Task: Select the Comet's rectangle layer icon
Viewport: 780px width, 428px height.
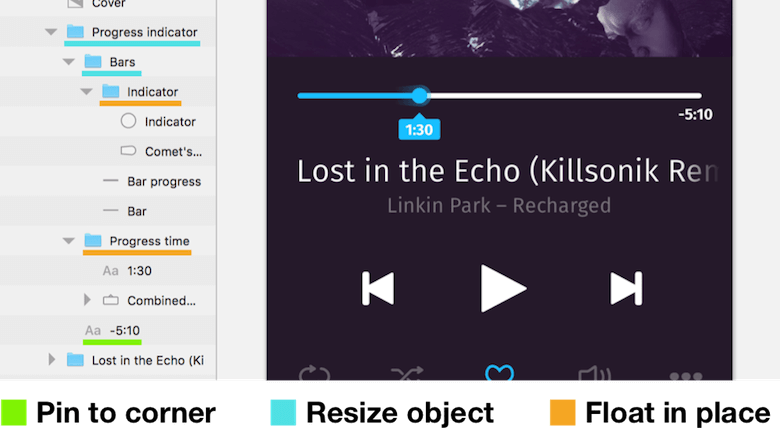Action: pyautogui.click(x=128, y=150)
